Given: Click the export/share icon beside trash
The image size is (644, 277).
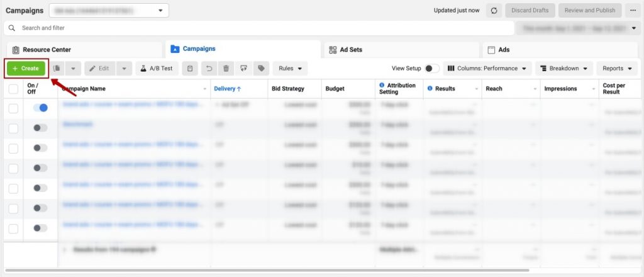Looking at the screenshot, I should click(x=243, y=68).
